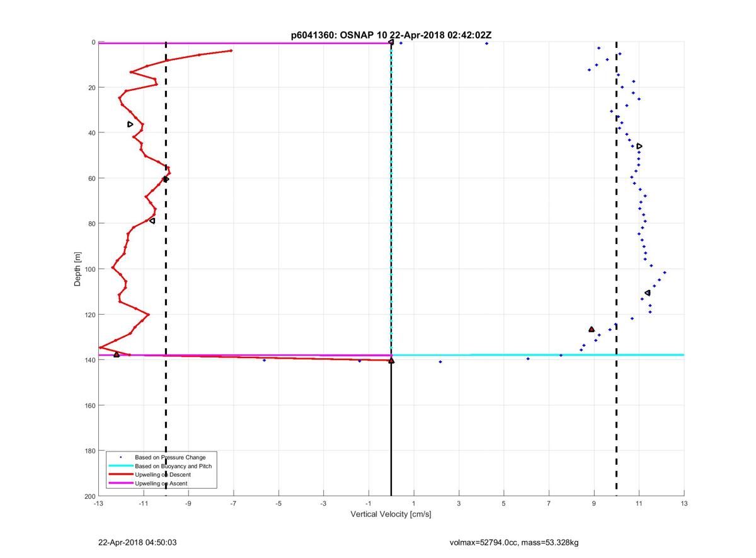Select the 'Upwelling on Descent' legend entry

pos(163,474)
